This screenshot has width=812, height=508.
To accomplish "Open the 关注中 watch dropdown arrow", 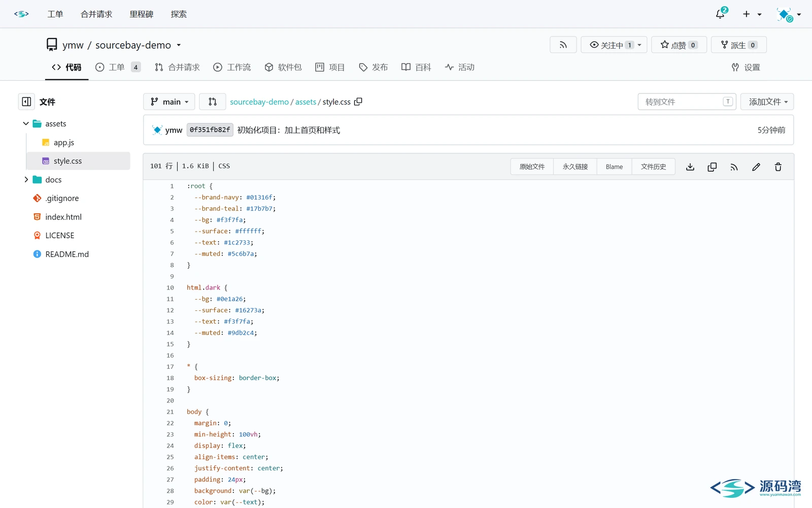I will pos(639,45).
